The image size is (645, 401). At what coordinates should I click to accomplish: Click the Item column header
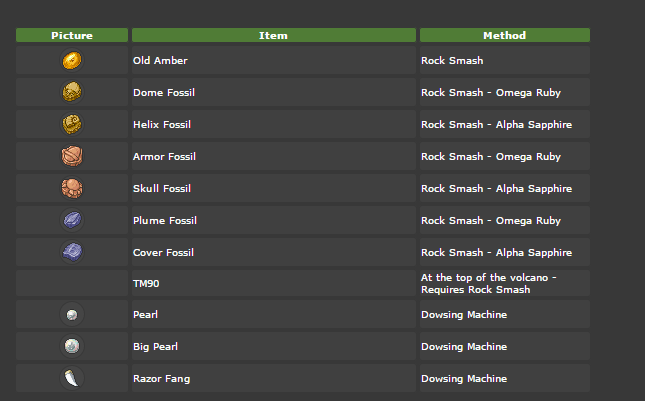coord(273,35)
